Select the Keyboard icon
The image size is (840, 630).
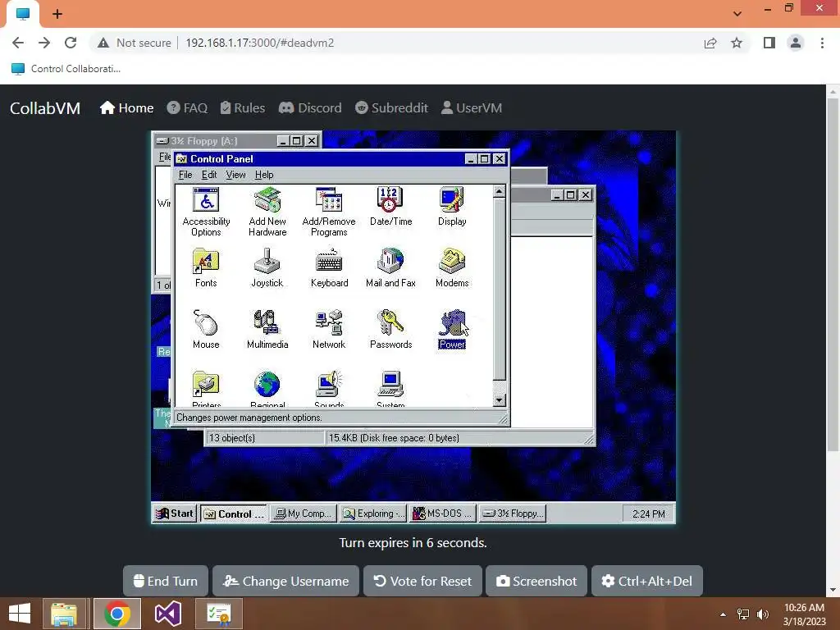[x=329, y=268]
